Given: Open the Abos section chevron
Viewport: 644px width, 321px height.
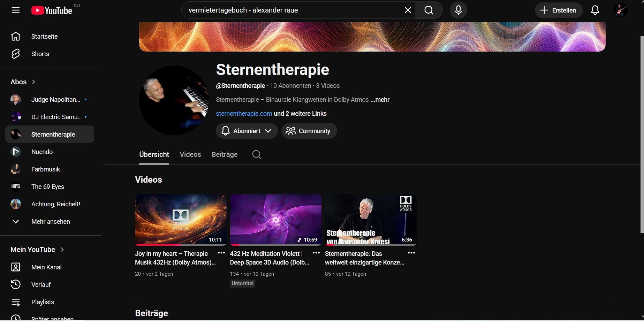Looking at the screenshot, I should 34,82.
